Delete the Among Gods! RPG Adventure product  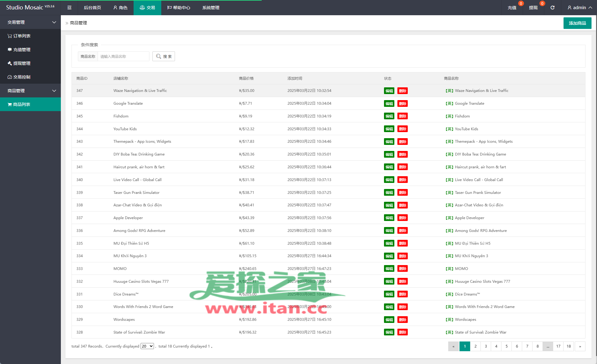point(403,231)
